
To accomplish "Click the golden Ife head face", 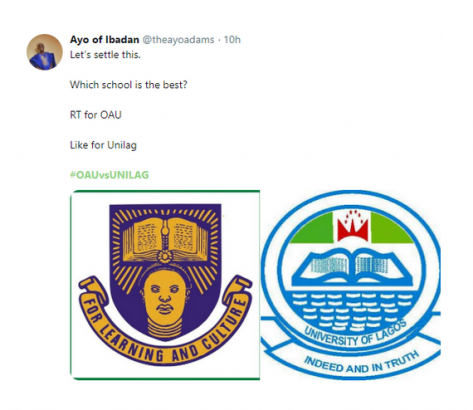I will click(164, 298).
